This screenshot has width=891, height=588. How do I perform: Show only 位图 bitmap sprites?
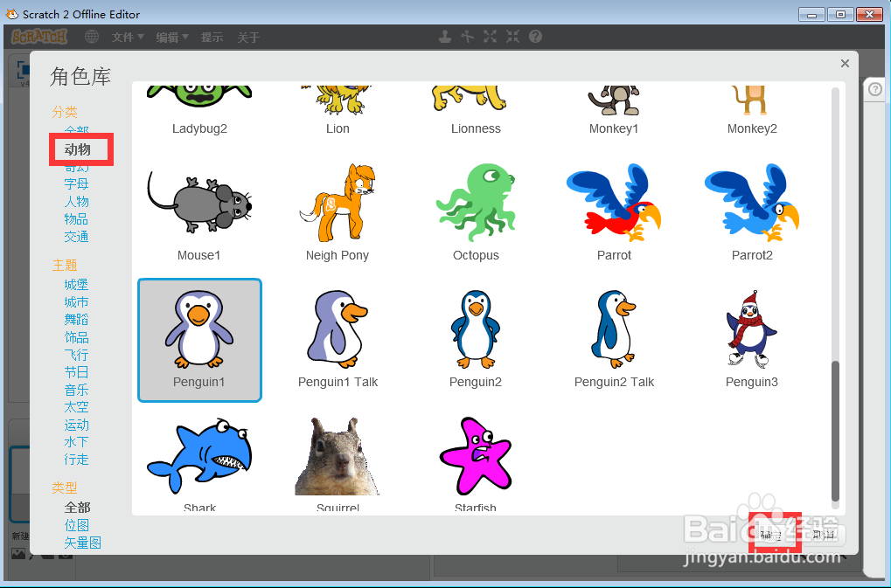tap(76, 525)
